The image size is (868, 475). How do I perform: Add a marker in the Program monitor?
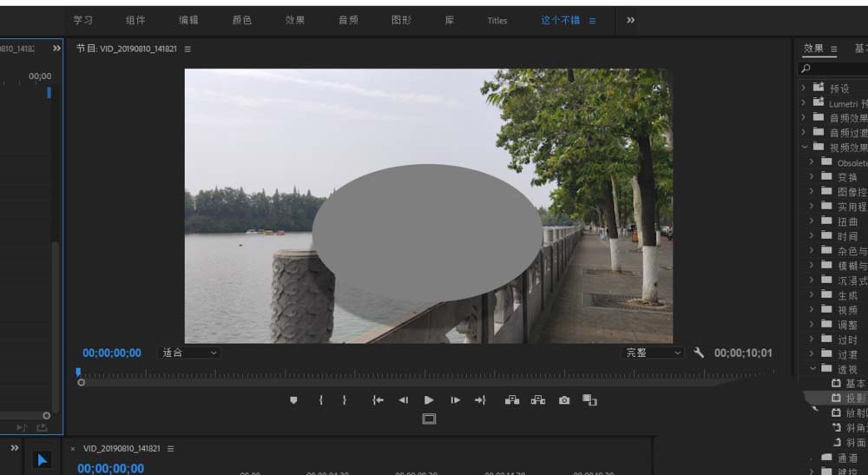tap(293, 400)
